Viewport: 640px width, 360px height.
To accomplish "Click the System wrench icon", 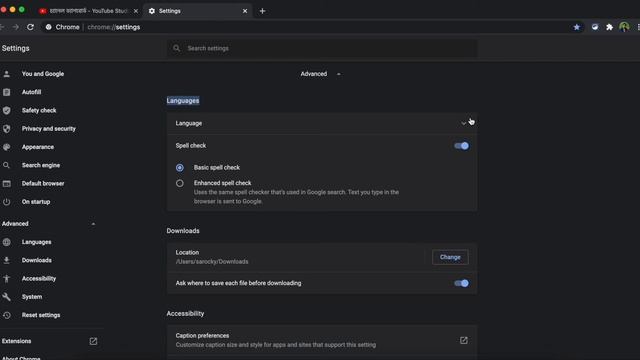I will (7, 297).
